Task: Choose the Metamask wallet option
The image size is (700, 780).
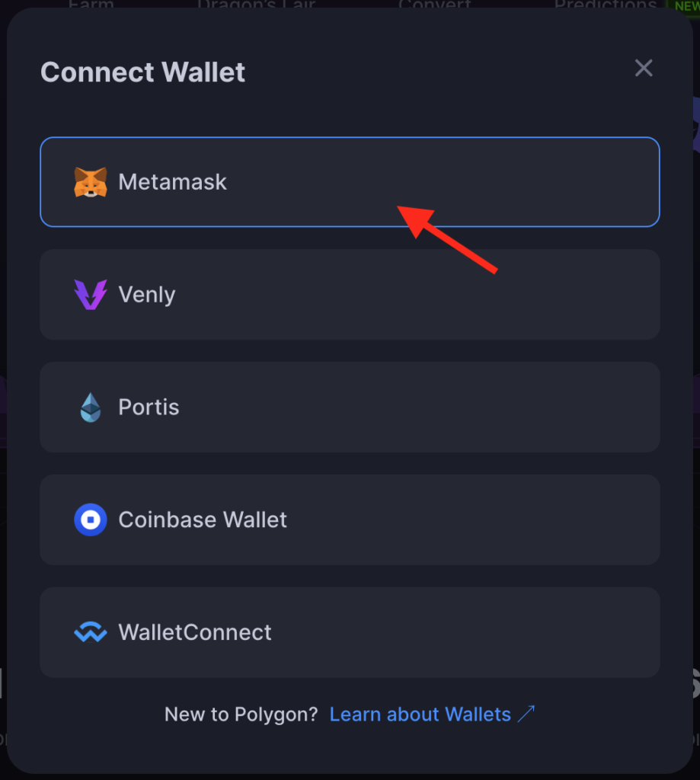Action: (x=350, y=182)
